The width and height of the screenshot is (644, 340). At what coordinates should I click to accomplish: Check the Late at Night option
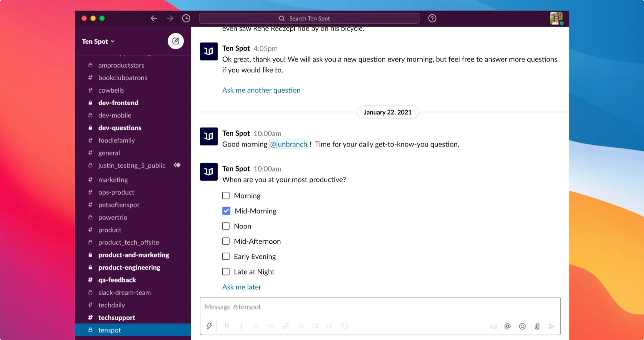pos(226,272)
